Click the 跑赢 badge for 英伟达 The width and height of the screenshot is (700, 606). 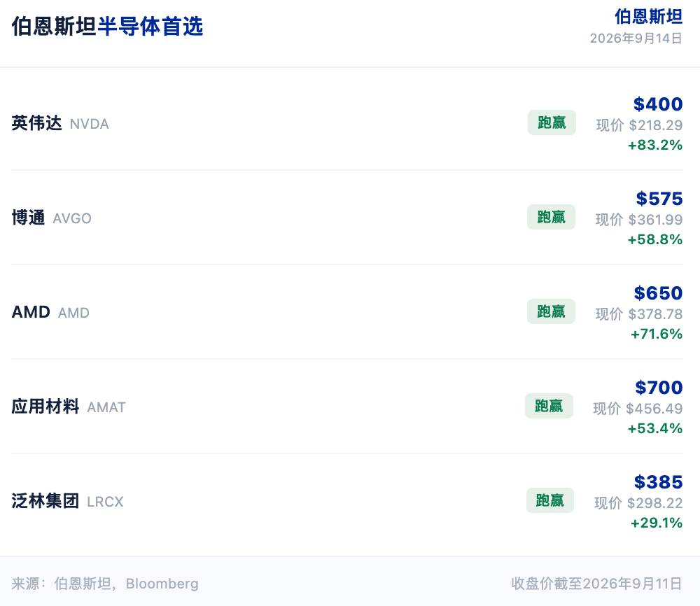(552, 122)
